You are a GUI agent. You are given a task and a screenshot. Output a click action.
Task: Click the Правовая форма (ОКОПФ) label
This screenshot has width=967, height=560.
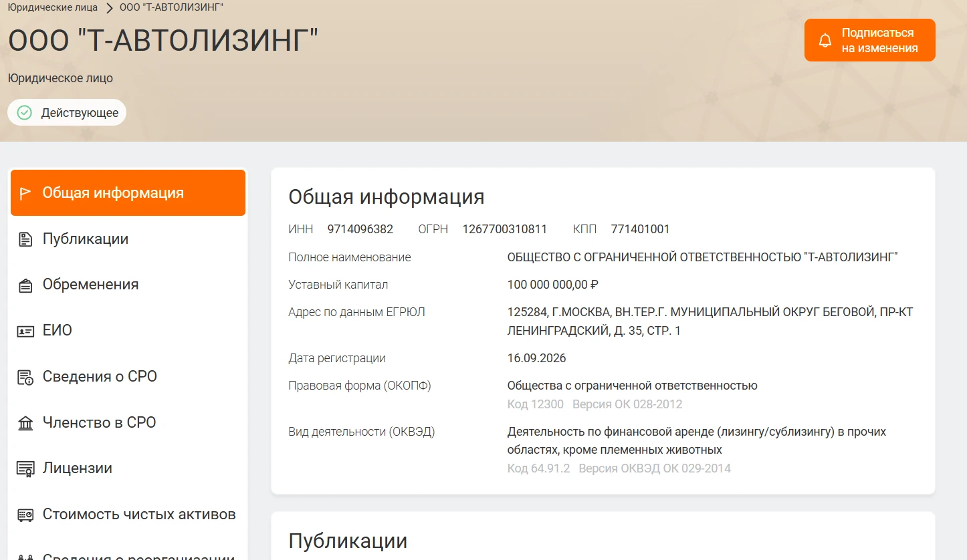coord(360,386)
